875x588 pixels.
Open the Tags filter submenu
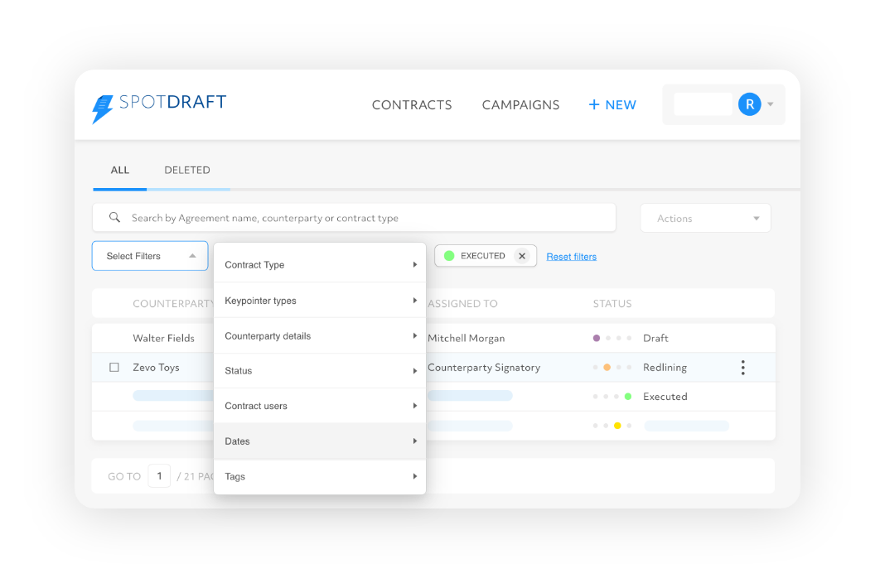coord(320,476)
